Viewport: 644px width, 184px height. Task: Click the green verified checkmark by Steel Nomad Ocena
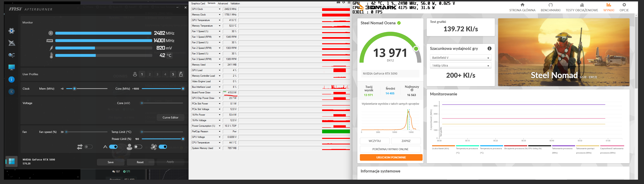click(x=399, y=23)
